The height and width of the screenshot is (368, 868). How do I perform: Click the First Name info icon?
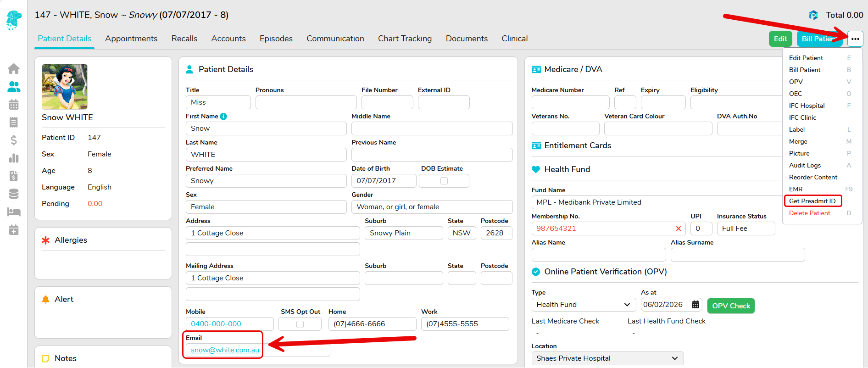[x=223, y=117]
